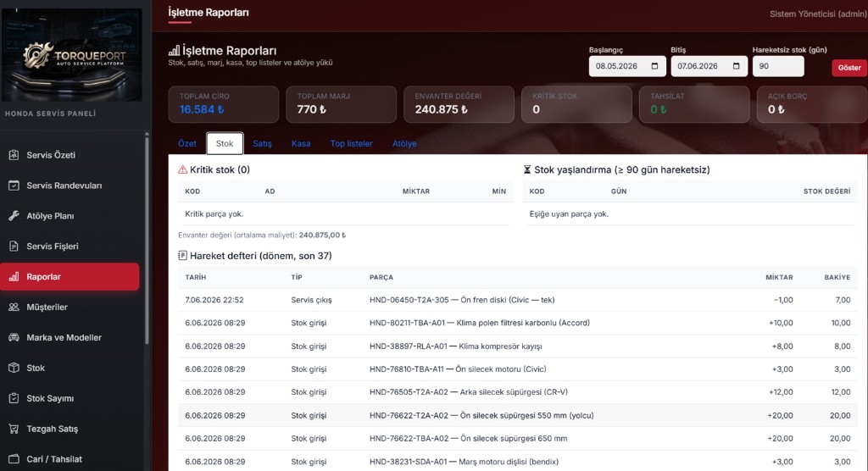Image resolution: width=868 pixels, height=471 pixels.
Task: Click the red Göster button
Action: point(849,68)
